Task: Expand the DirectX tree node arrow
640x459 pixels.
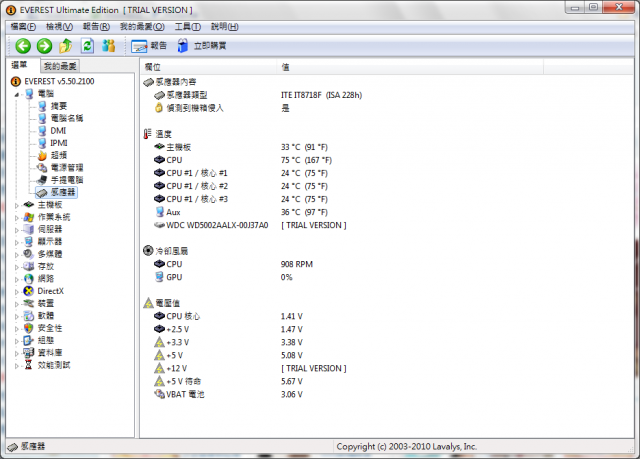Action: click(x=17, y=291)
